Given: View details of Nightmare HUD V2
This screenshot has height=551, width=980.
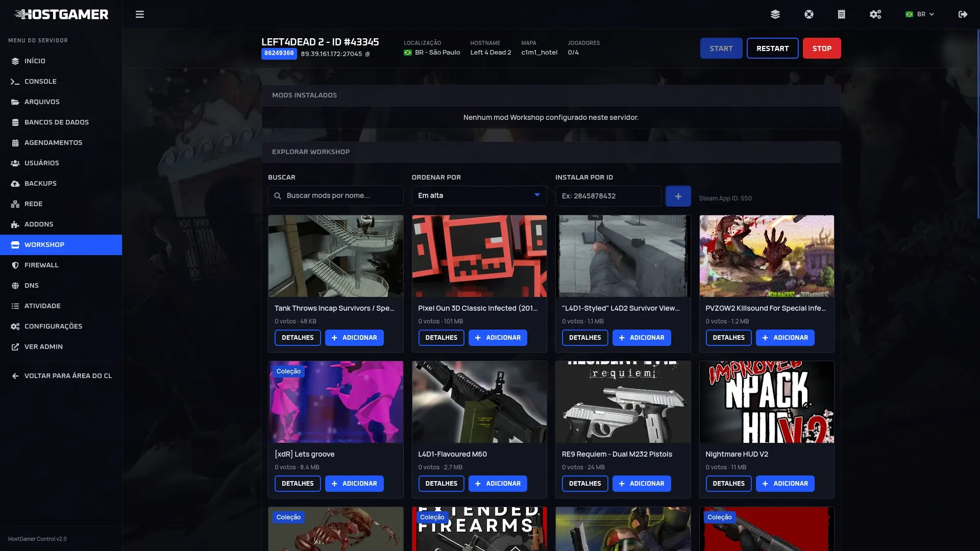Looking at the screenshot, I should [728, 484].
